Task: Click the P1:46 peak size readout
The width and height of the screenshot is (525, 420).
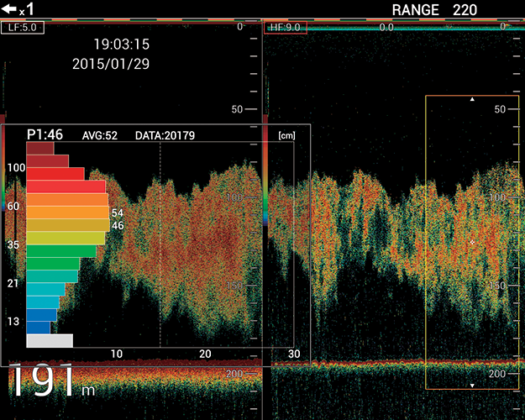Action: (45, 134)
